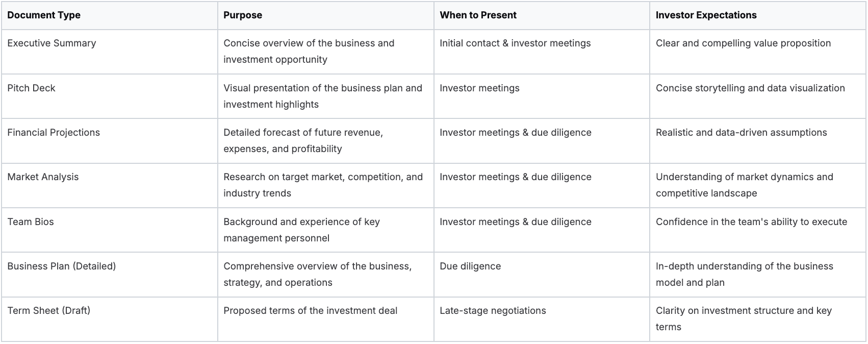Select the Market Analysis cell
Image resolution: width=868 pixels, height=344 pixels.
43,177
